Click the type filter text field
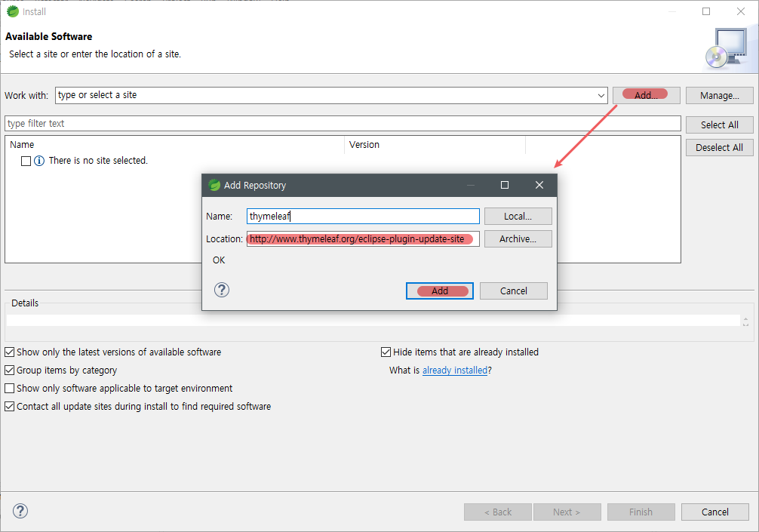This screenshot has width=759, height=532. [343, 124]
